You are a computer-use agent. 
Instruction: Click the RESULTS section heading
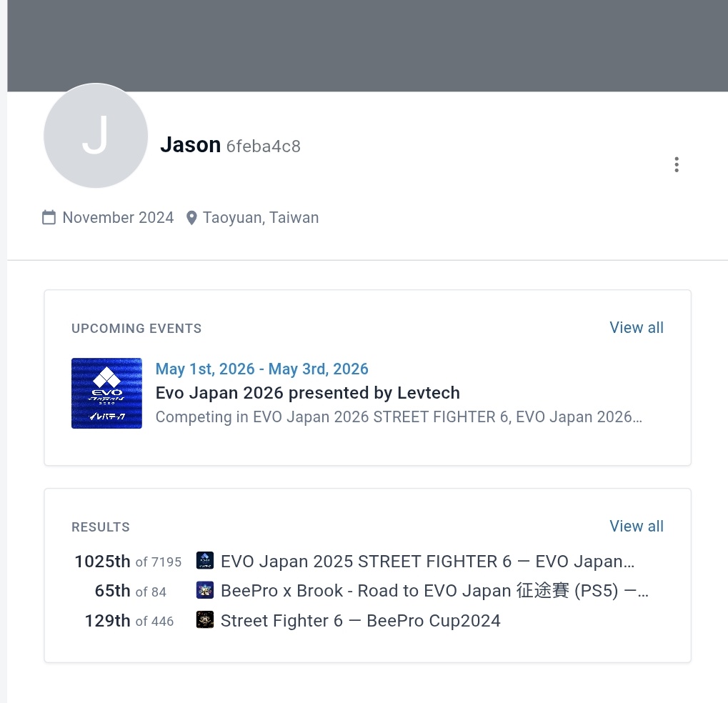[x=101, y=527]
